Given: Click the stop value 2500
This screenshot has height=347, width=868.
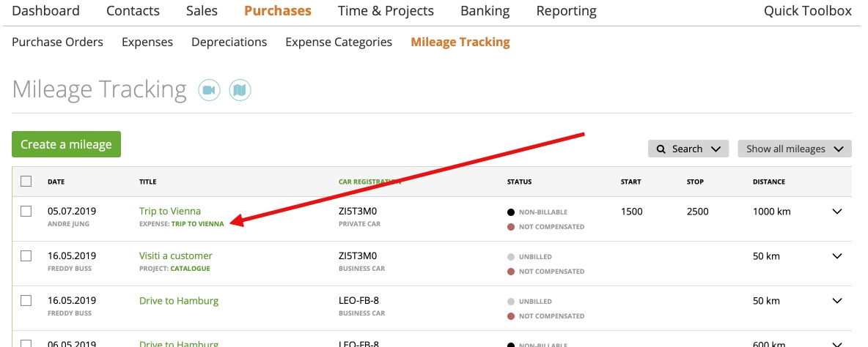Looking at the screenshot, I should click(x=697, y=211).
